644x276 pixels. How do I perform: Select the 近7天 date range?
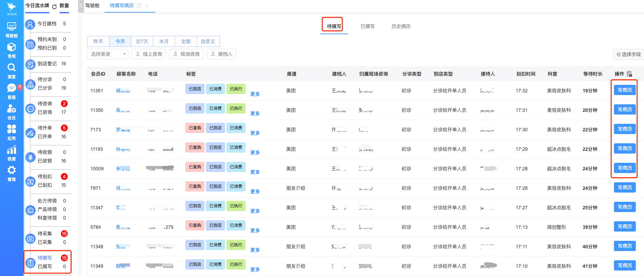(x=142, y=41)
